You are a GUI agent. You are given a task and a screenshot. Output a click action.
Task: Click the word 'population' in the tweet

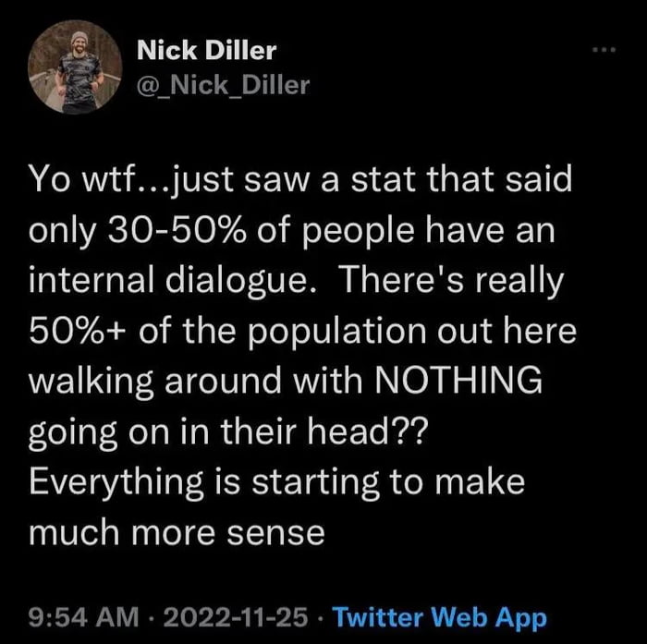click(x=336, y=332)
